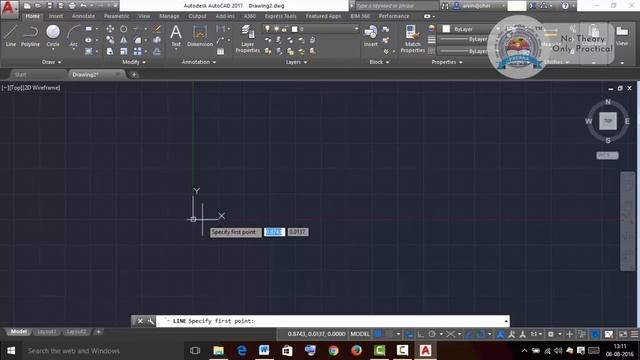This screenshot has width=640, height=360.
Task: Click the rectangular Array tool
Action: [138, 51]
